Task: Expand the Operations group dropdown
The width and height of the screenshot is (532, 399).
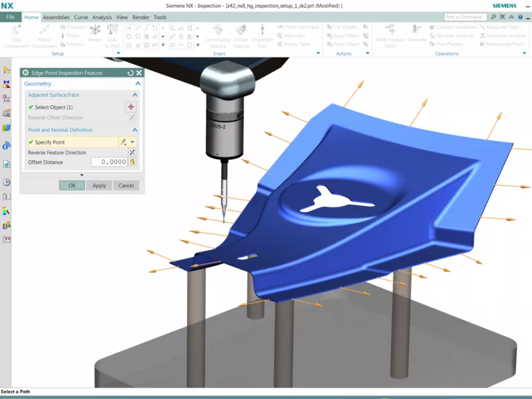Action: (x=524, y=53)
